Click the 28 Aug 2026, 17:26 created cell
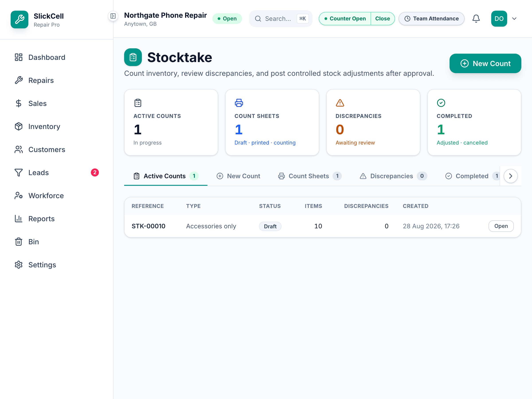The height and width of the screenshot is (399, 532). point(431,226)
